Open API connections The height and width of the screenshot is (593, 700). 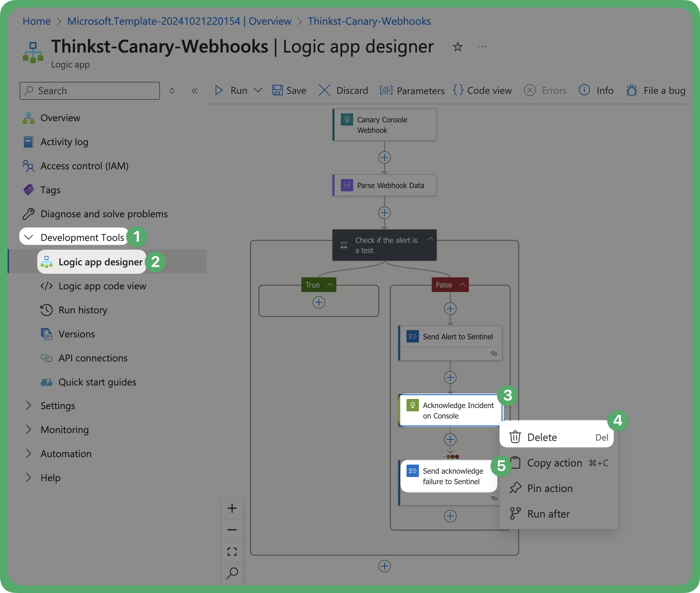tap(93, 358)
